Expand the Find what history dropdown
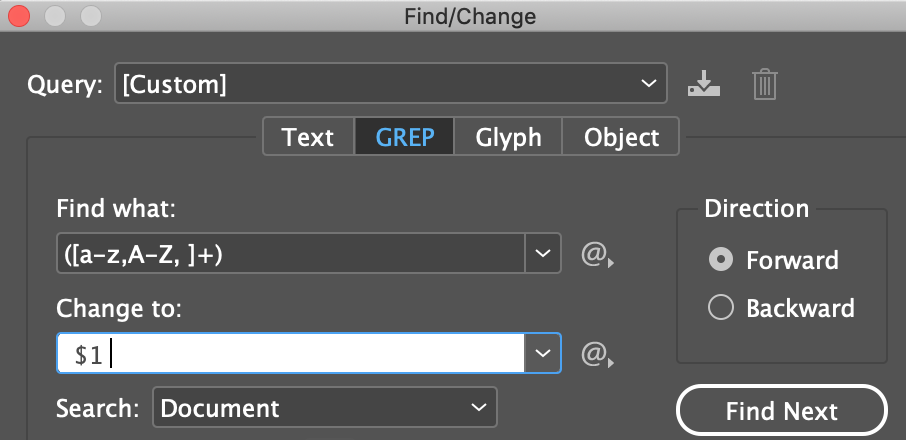 click(x=542, y=254)
